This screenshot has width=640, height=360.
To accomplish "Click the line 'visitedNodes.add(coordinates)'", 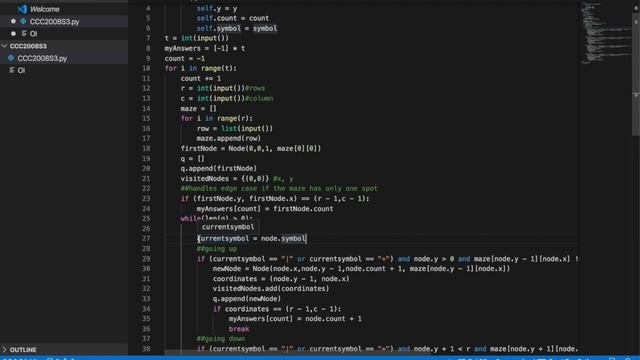I will (271, 289).
